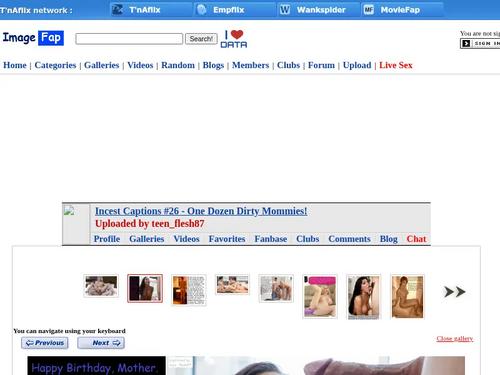Screen dimensions: 500x375
Task: Go to the Previous image button
Action: pos(45,343)
